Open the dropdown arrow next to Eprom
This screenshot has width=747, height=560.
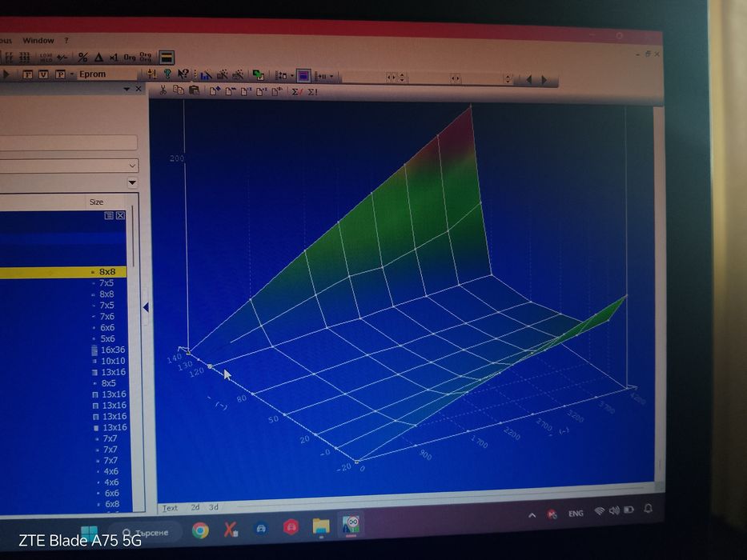click(x=72, y=74)
